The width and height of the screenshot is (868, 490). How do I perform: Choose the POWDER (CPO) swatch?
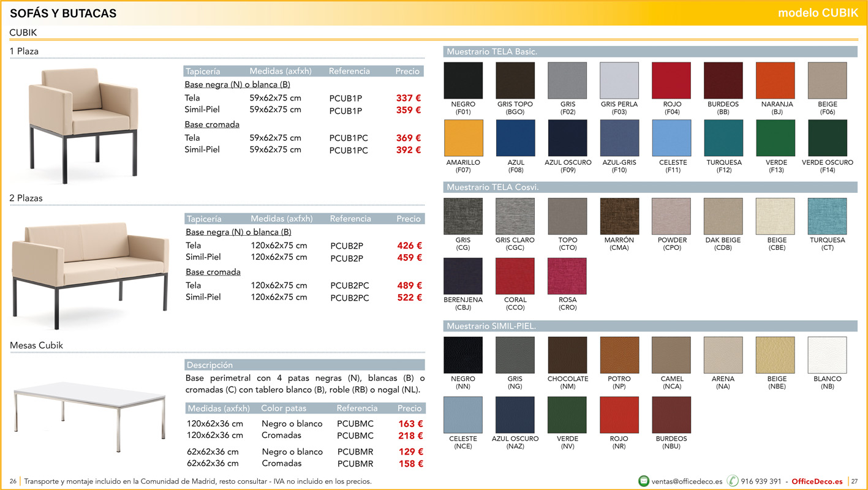click(x=671, y=216)
